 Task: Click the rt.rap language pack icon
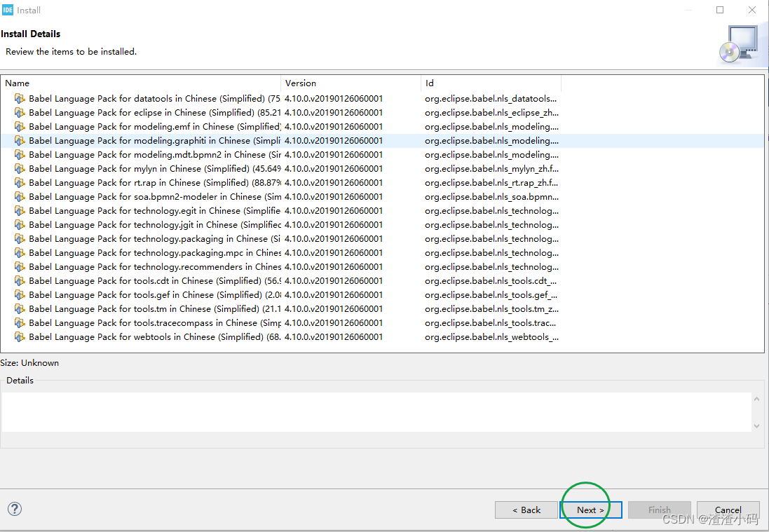point(20,182)
